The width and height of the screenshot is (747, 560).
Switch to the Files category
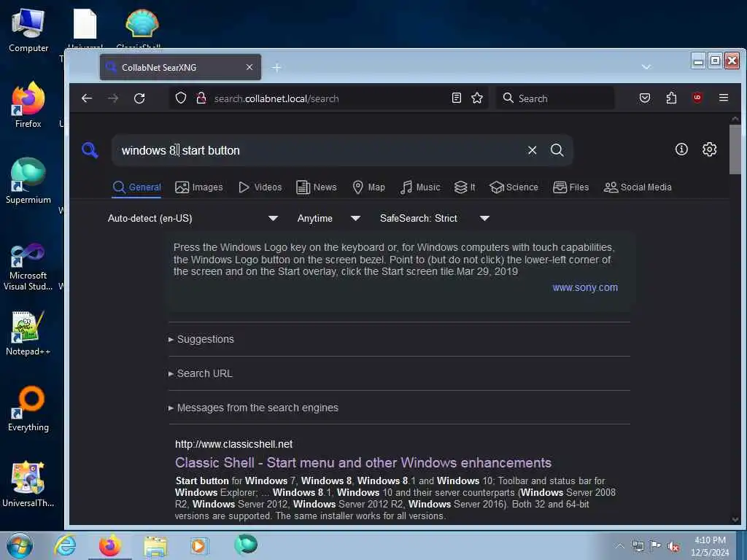click(x=570, y=187)
